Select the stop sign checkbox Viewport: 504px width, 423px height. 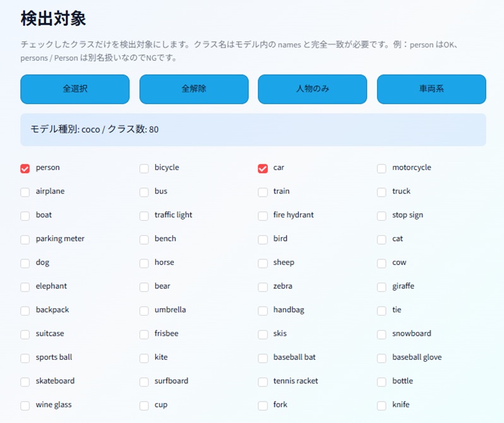pos(381,216)
